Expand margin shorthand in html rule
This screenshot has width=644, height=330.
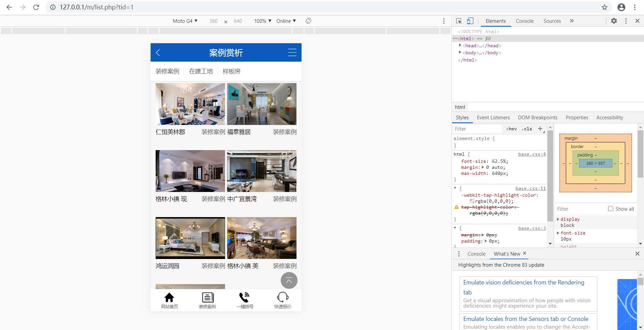tap(483, 167)
